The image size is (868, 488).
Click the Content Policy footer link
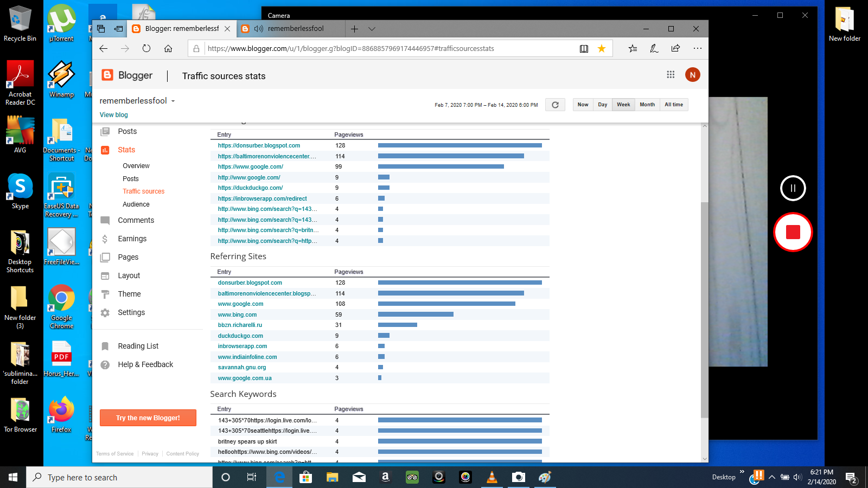tap(183, 454)
